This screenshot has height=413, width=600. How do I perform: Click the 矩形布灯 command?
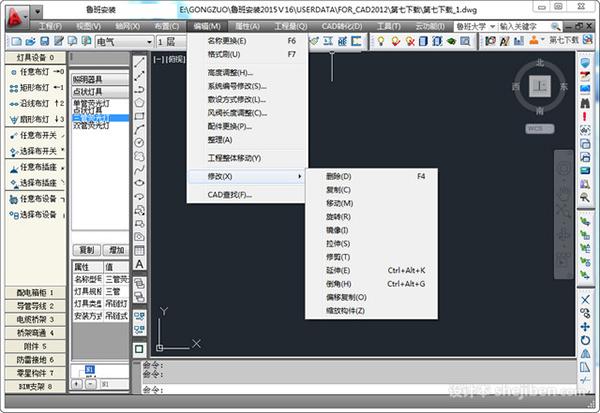(36, 88)
